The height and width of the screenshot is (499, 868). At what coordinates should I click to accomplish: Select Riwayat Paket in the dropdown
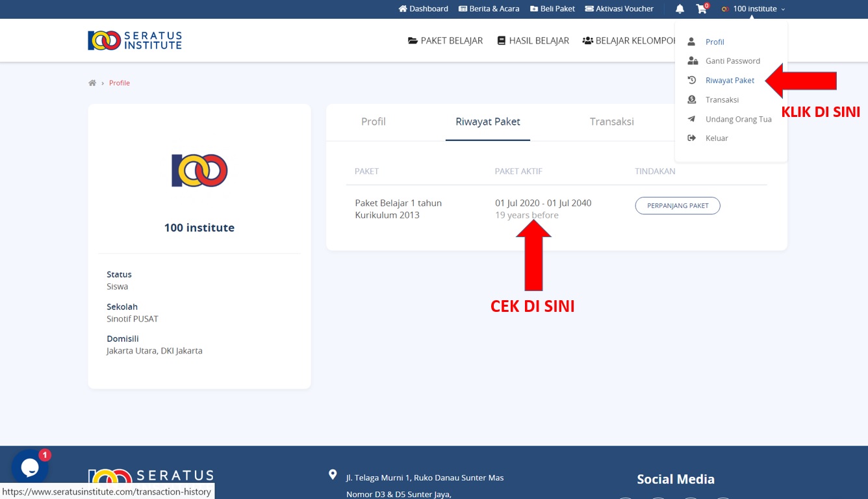[x=730, y=81]
